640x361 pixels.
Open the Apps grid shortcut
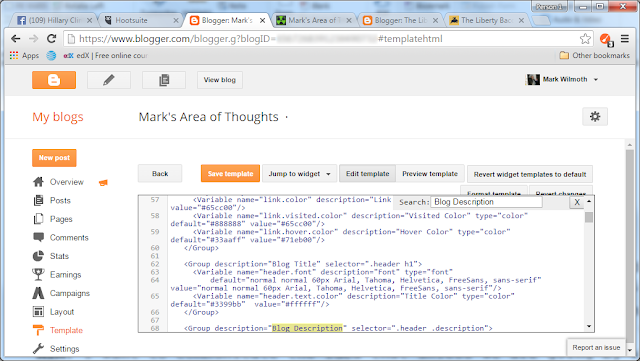(x=24, y=56)
